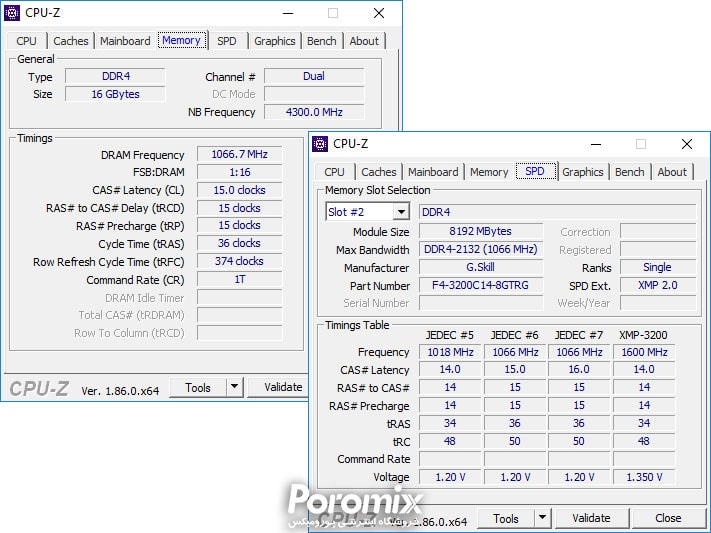Select the SPD tab in front window
The width and height of the screenshot is (711, 533).
coord(535,171)
